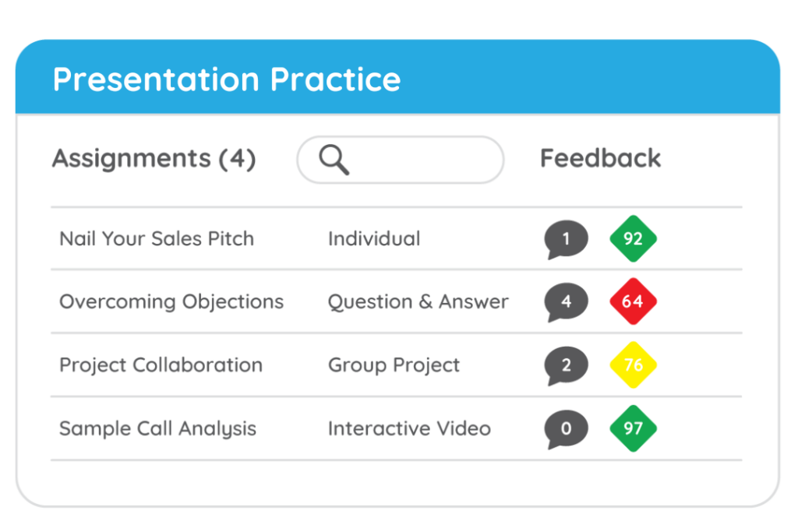
Task: Open the Sample Call Analysis assignment
Action: (x=157, y=428)
